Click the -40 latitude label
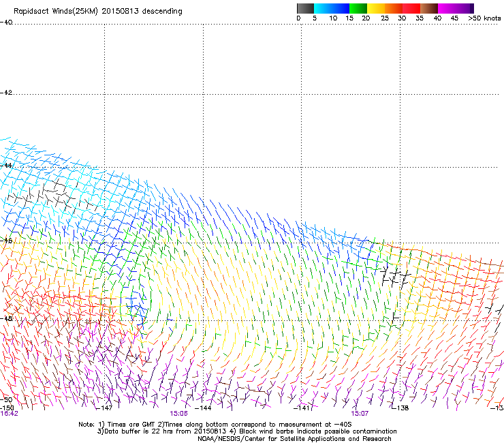 [6, 22]
